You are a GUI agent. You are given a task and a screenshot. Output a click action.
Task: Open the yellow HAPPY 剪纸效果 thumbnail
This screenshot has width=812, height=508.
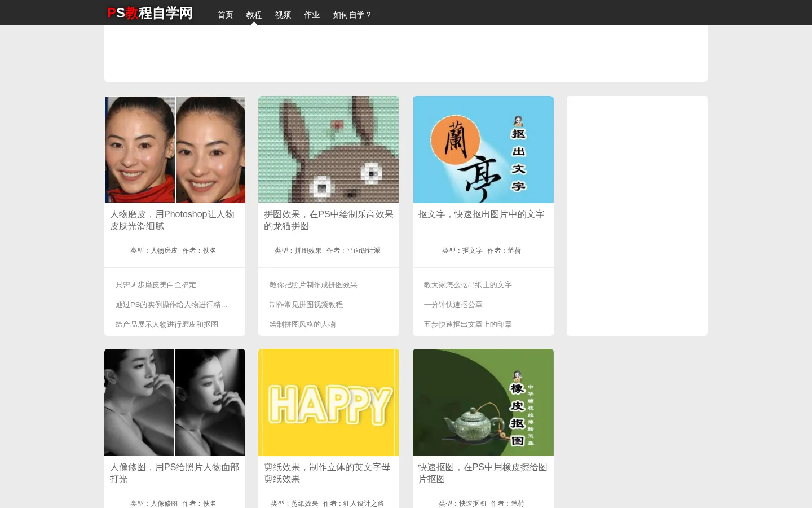click(x=329, y=402)
